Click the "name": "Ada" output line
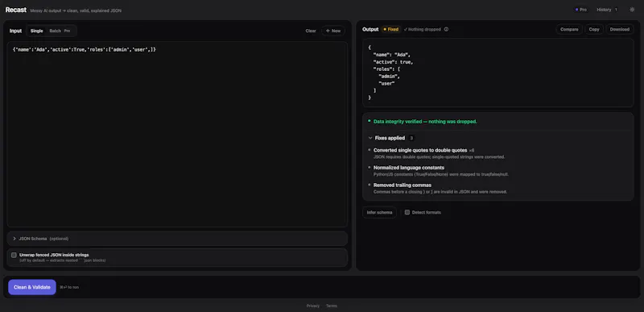Viewport: 644px width, 312px height. (391, 55)
